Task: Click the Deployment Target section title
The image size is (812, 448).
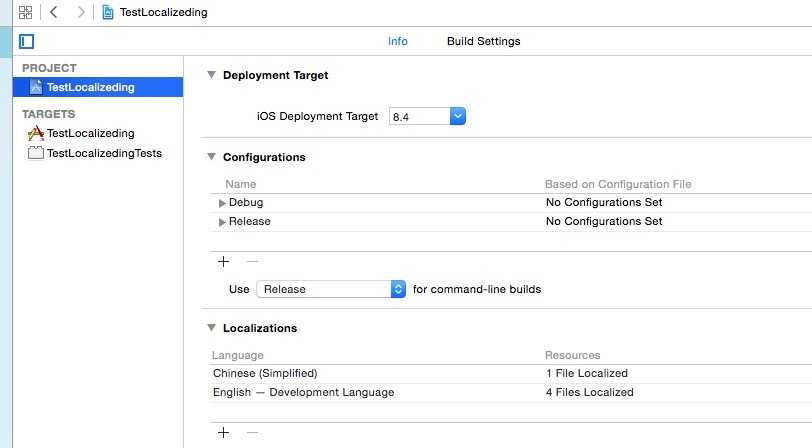Action: tap(276, 75)
